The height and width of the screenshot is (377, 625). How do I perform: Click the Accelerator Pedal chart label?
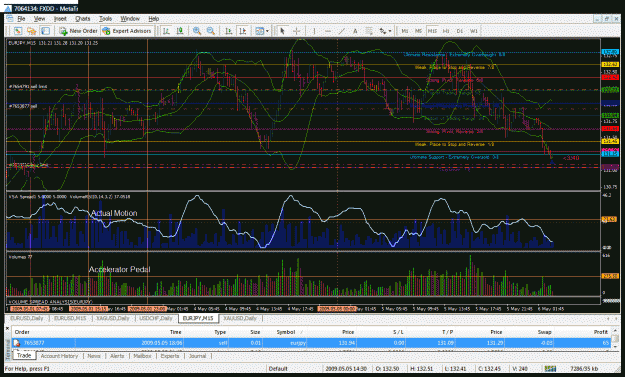point(119,269)
